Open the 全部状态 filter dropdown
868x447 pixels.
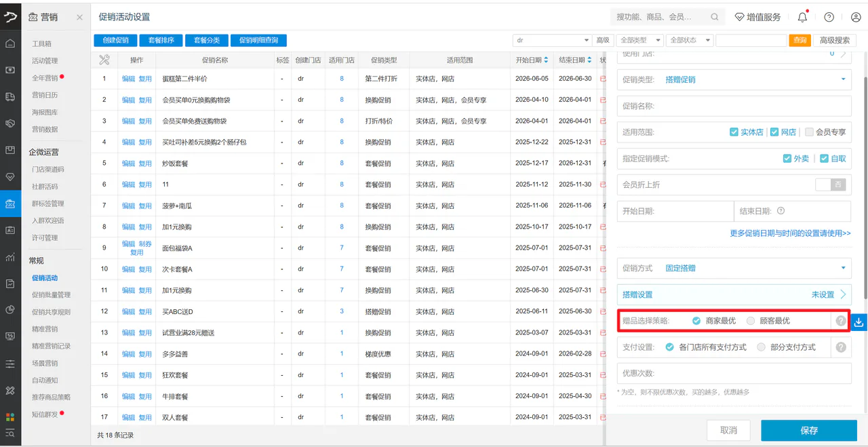point(690,40)
